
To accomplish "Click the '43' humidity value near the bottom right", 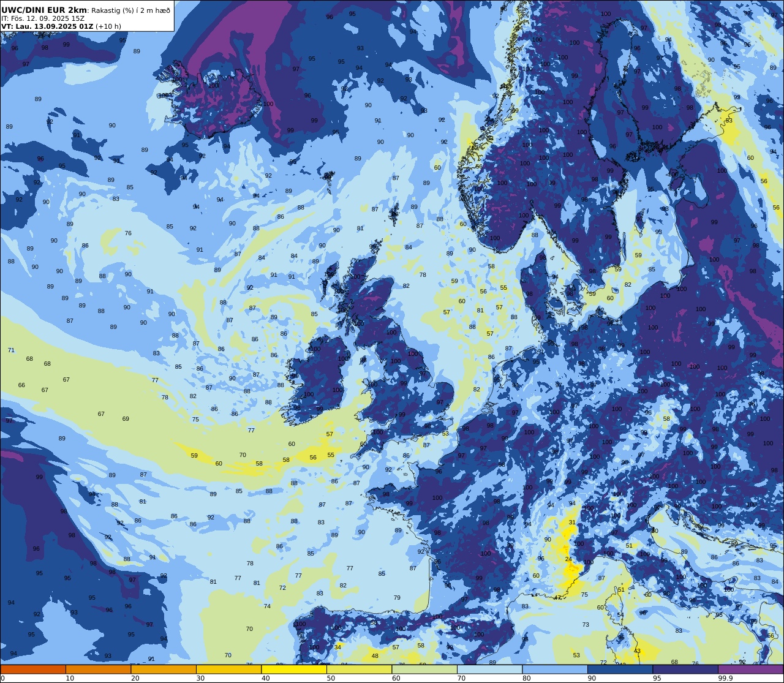I will pos(637,651).
